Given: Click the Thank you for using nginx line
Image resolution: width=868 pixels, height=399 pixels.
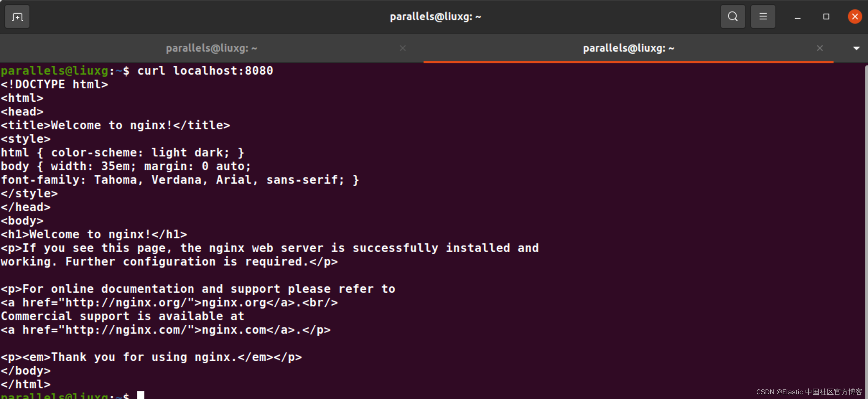Looking at the screenshot, I should (151, 357).
